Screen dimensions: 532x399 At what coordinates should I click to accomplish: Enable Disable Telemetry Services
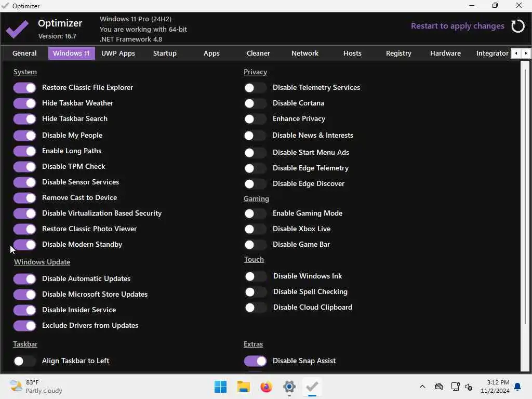pos(255,88)
